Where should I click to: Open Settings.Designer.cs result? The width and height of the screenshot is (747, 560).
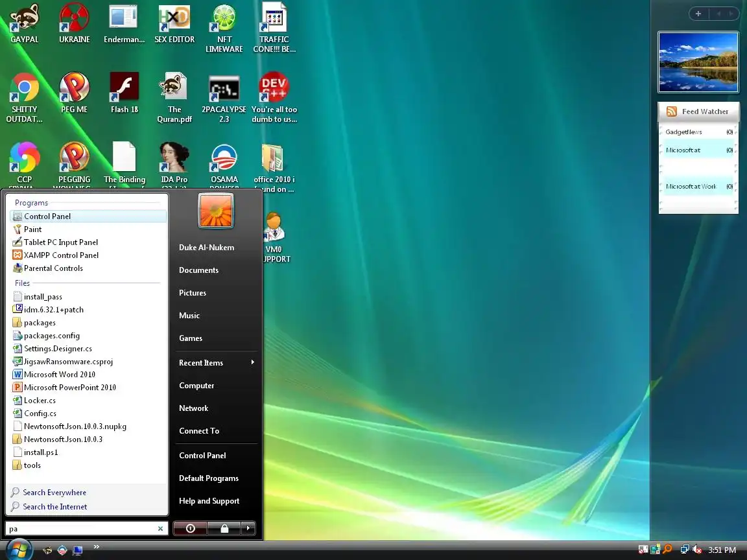88,349
